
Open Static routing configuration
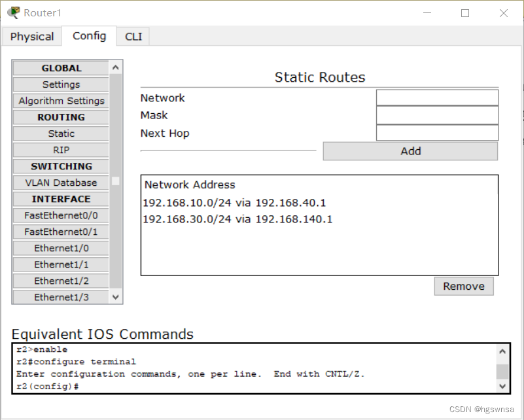click(61, 133)
